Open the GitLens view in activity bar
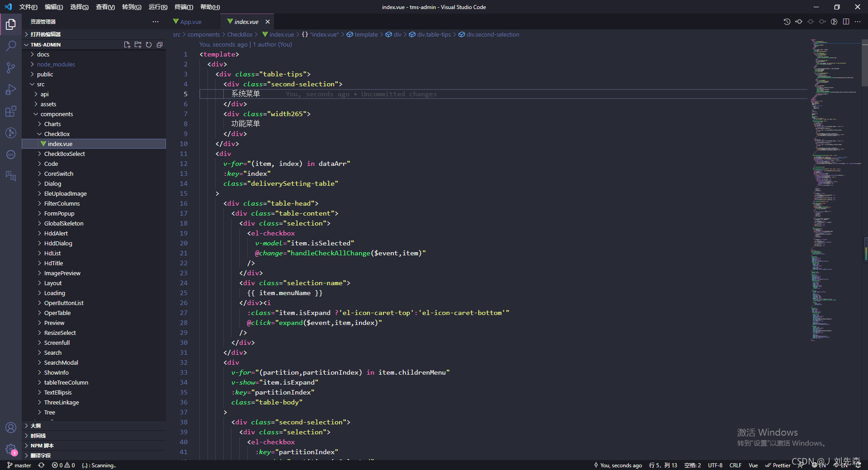 (11, 132)
